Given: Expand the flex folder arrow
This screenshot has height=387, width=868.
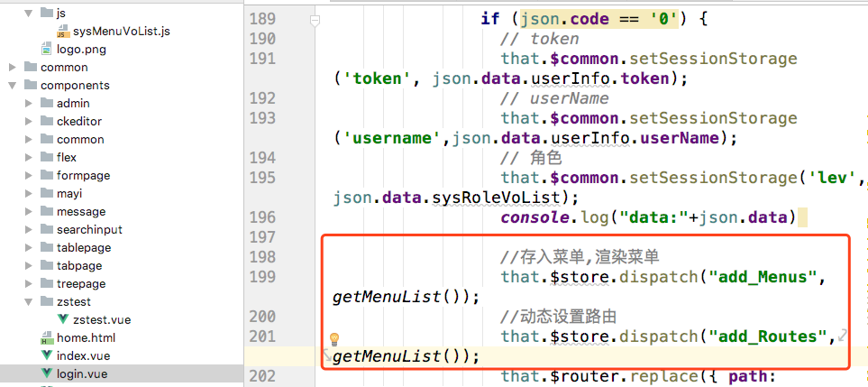Looking at the screenshot, I should click(29, 157).
